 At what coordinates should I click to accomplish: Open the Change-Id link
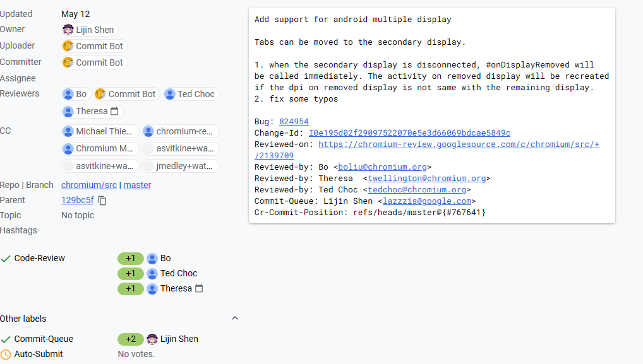pyautogui.click(x=409, y=133)
